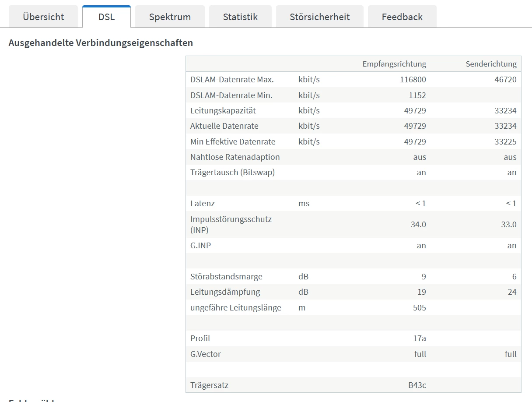Select the Trägersatz value B43c
The height and width of the screenshot is (402, 532).
(x=416, y=385)
